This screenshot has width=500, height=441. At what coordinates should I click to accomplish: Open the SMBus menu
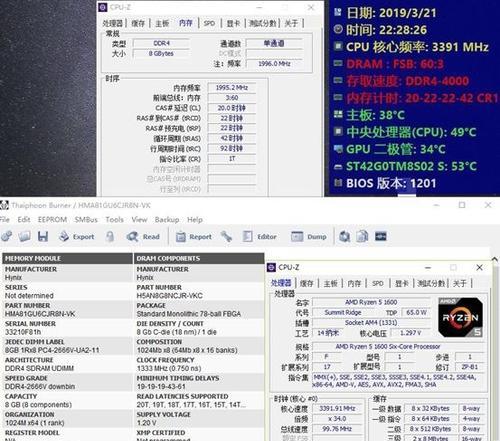(86, 220)
